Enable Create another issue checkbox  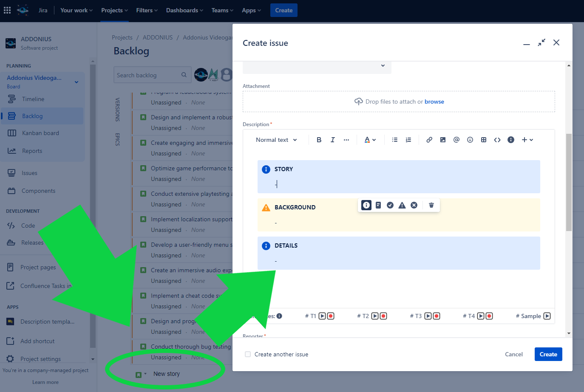pos(248,354)
